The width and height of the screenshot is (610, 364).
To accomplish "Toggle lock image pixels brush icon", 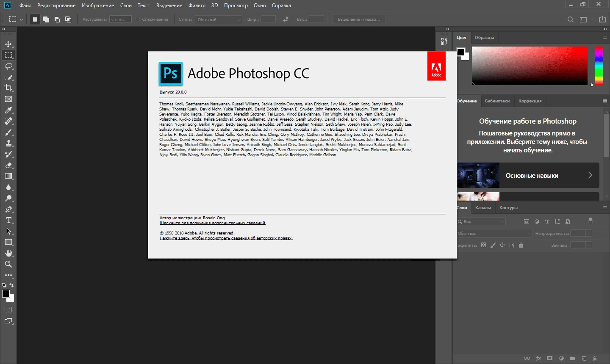I will pyautogui.click(x=493, y=245).
